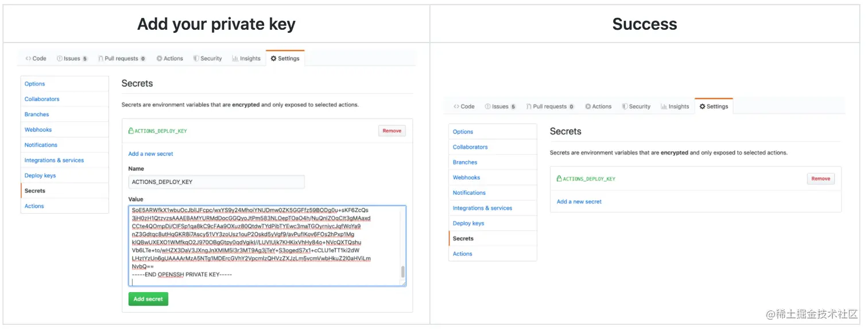Click the Pull requests icon in the right panel
Screen dimensions: 868x330
point(529,106)
